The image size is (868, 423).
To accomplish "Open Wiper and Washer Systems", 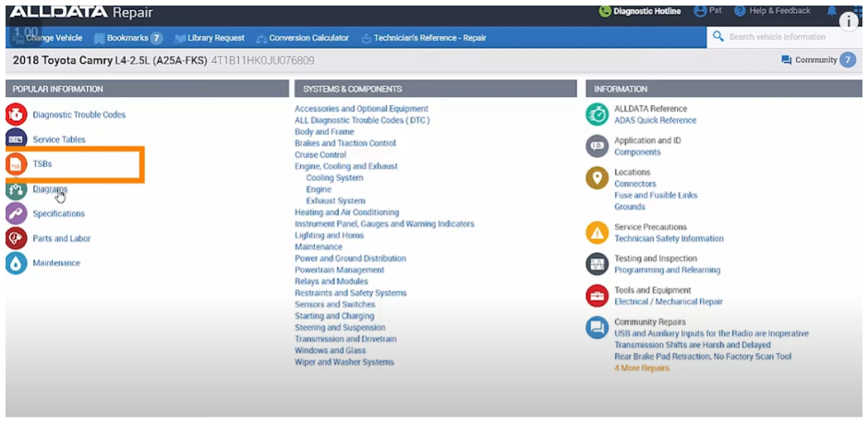I will (x=344, y=362).
